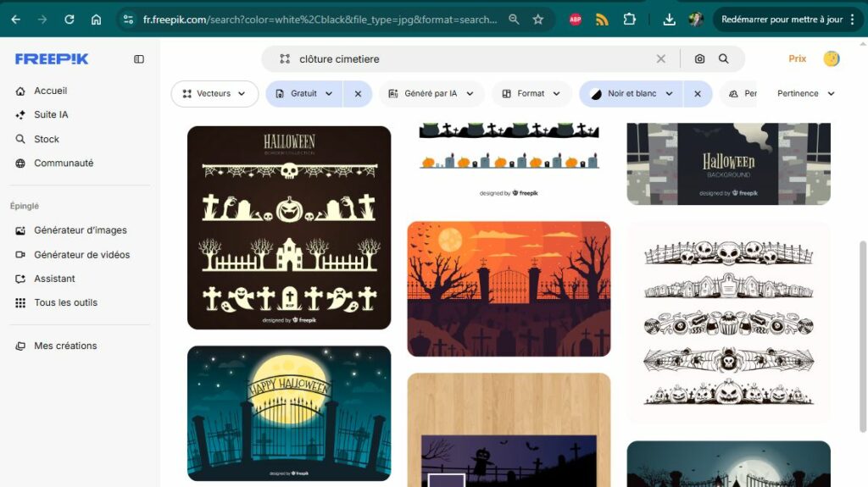868x487 pixels.
Task: Go to Générateur d'images
Action: 80,230
